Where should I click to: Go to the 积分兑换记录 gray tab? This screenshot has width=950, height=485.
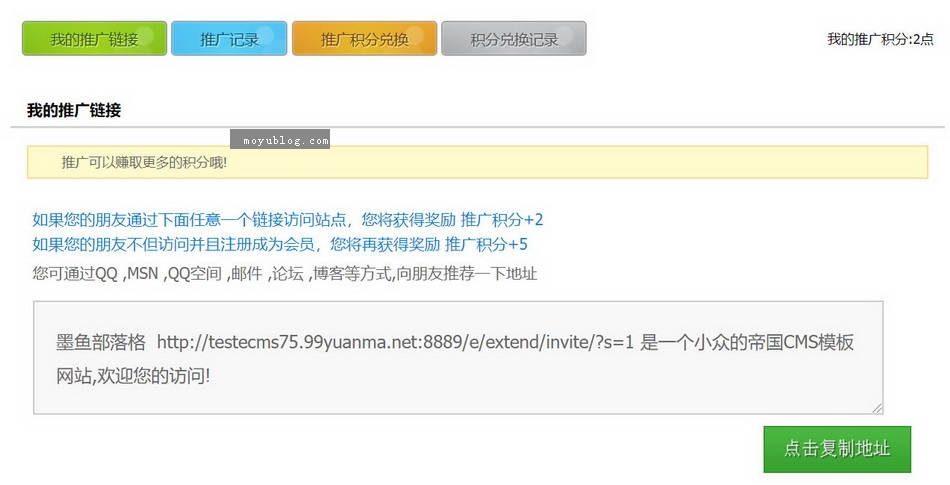pos(513,39)
